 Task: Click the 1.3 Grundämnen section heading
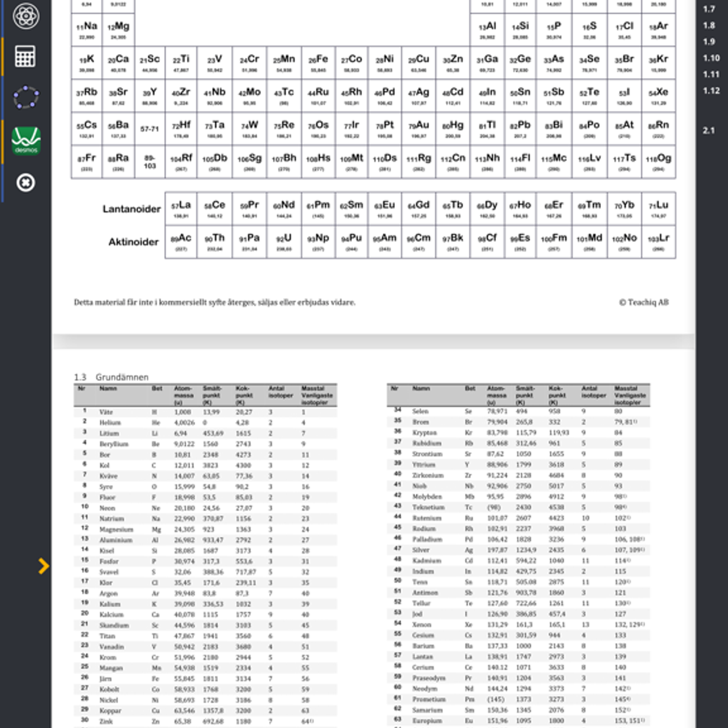click(111, 377)
